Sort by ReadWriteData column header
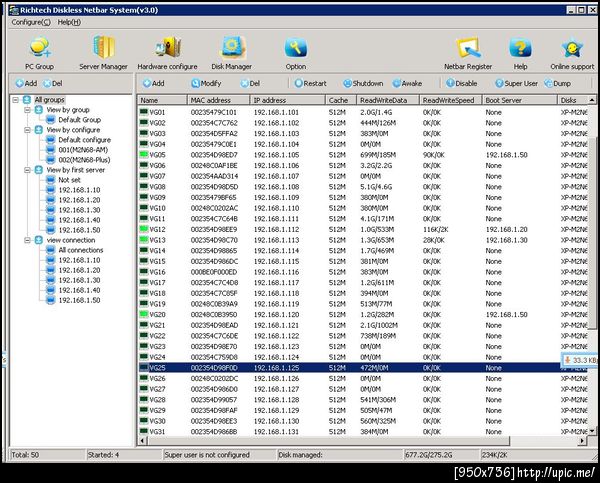The height and width of the screenshot is (483, 600). [x=388, y=100]
